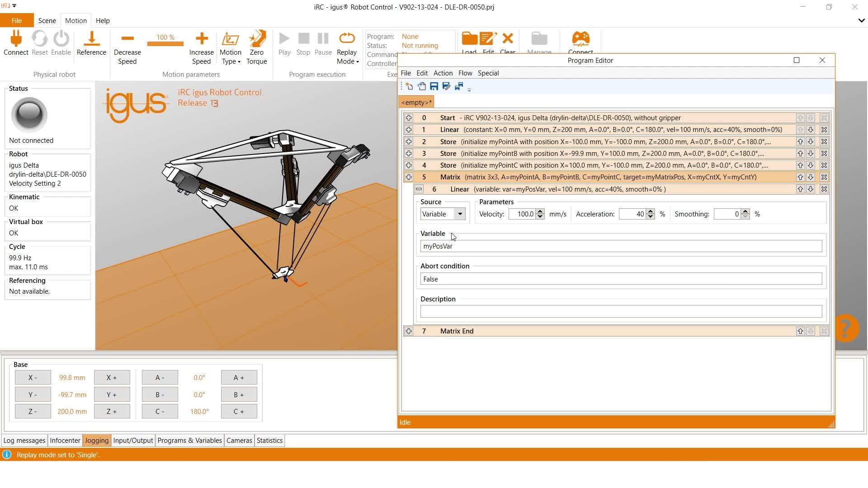Click the Load program folder icon
868x488 pixels.
point(469,39)
